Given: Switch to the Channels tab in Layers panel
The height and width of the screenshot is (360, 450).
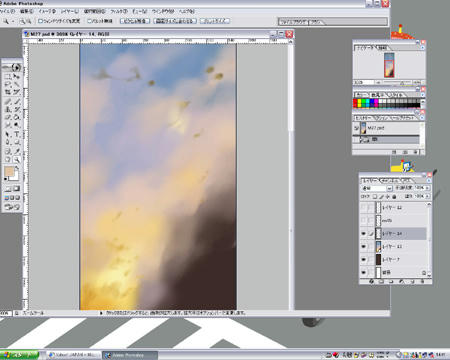Looking at the screenshot, I should 390,181.
